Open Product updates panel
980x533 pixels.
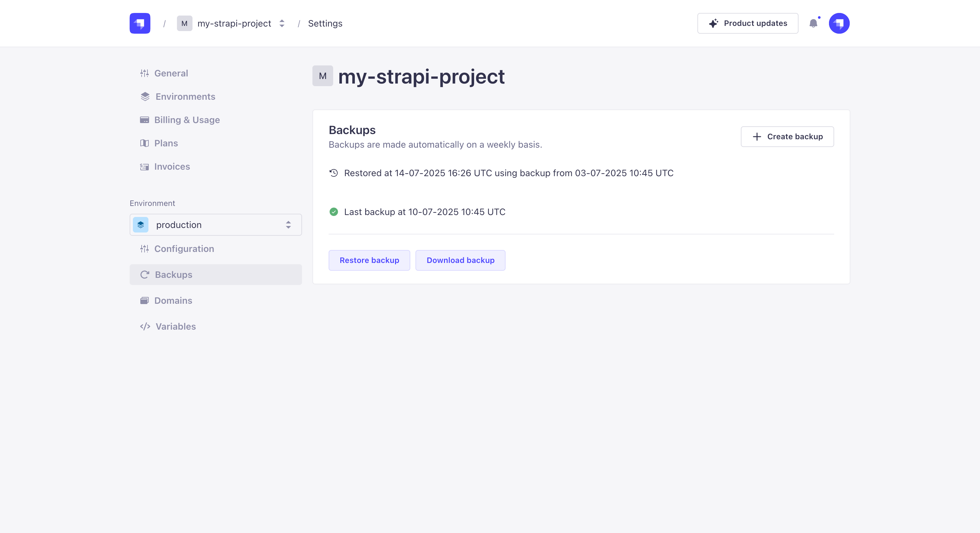[747, 23]
